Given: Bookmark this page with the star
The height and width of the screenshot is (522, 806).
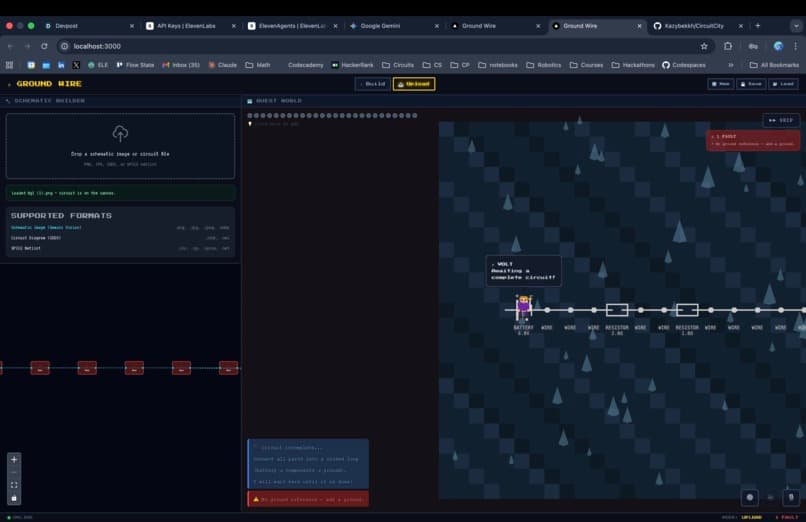Looking at the screenshot, I should (704, 46).
